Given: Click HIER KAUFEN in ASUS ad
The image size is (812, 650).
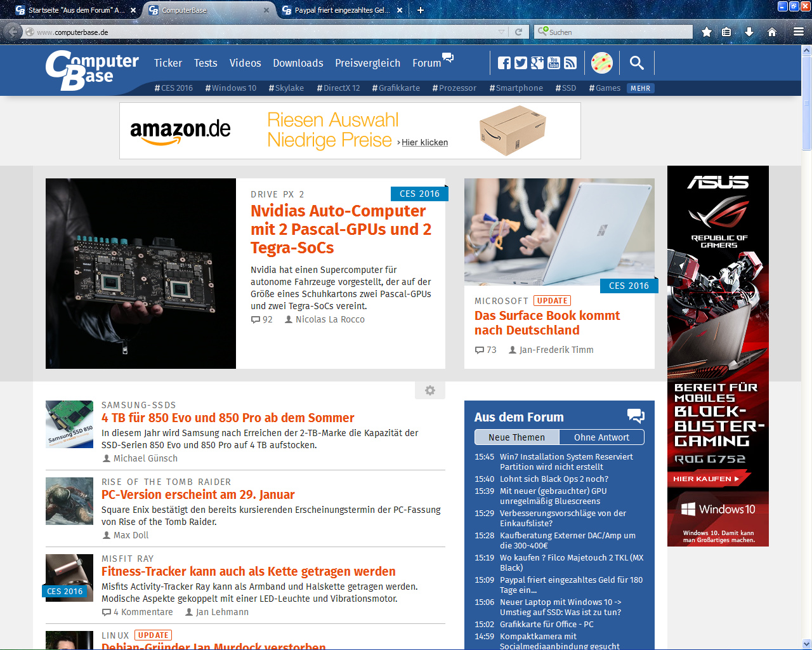Looking at the screenshot, I should [706, 479].
